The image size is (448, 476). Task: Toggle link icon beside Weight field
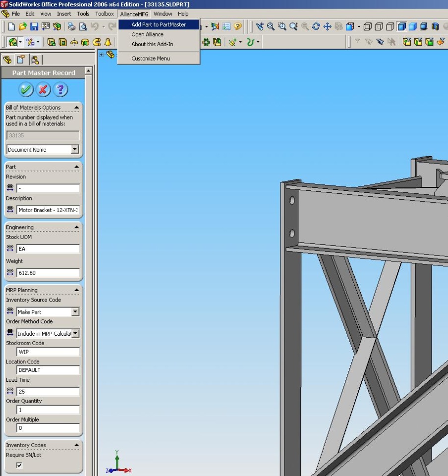click(10, 272)
